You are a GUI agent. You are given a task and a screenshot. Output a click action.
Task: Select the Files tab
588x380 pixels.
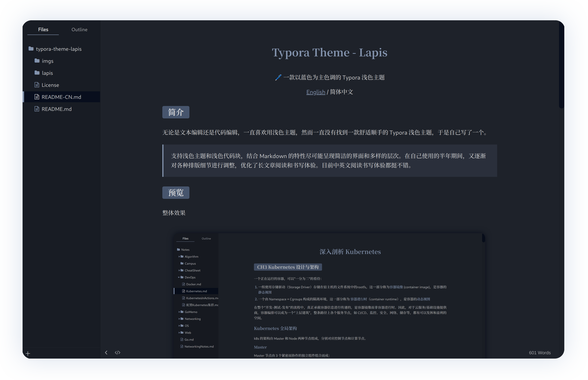(x=43, y=30)
